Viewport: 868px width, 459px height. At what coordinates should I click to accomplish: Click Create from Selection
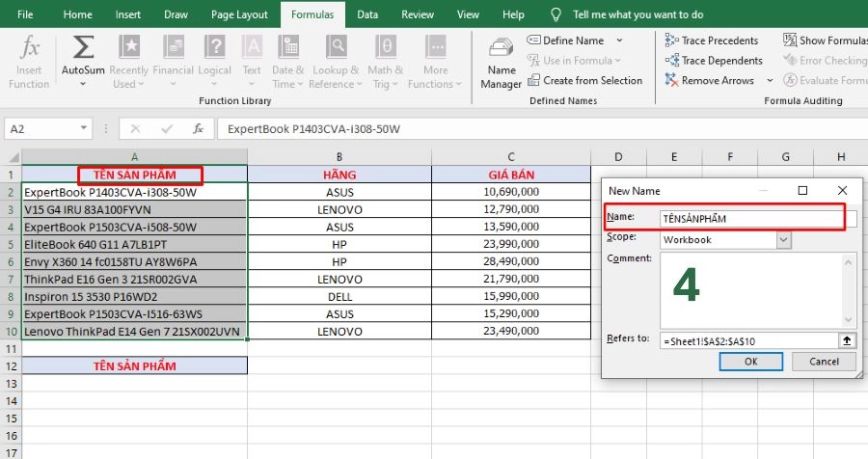point(585,80)
